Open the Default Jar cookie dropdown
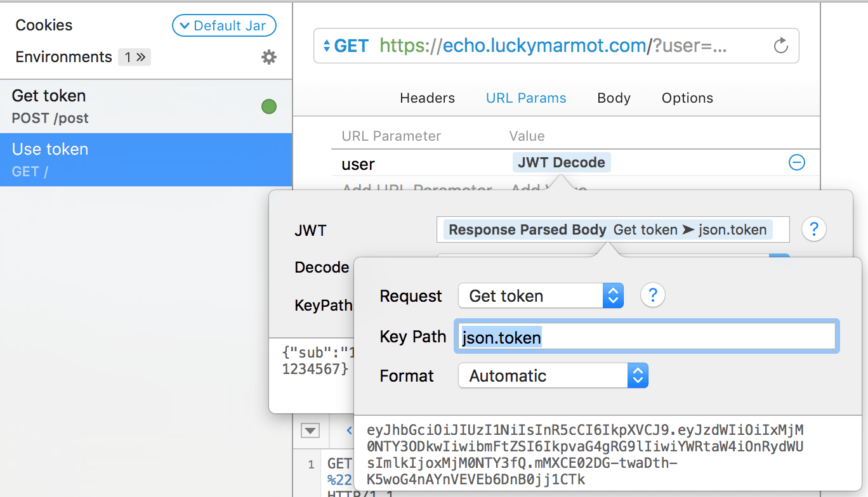The image size is (868, 497). (x=224, y=26)
